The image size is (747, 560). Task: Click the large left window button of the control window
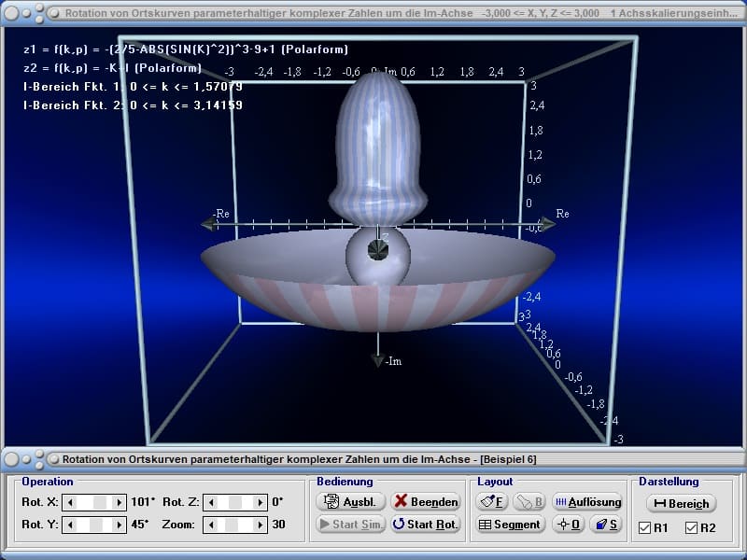[x=11, y=459]
